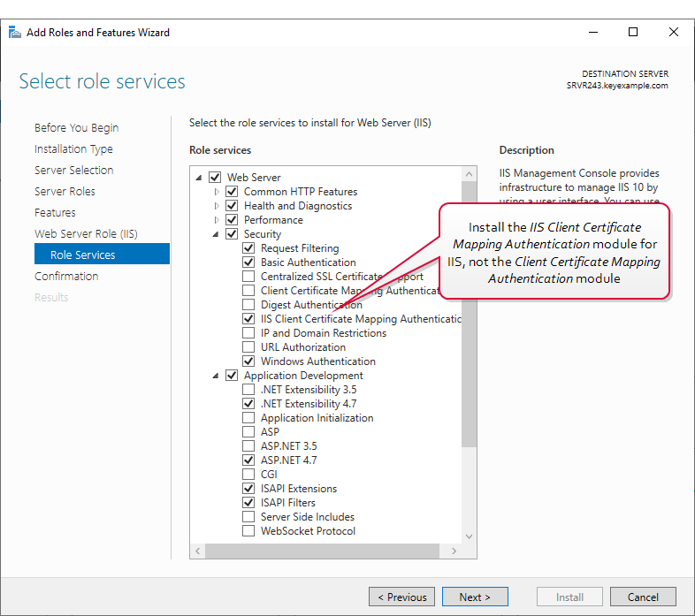This screenshot has width=695, height=616.
Task: Click the horizontal scrollbar right arrow
Action: tap(454, 551)
